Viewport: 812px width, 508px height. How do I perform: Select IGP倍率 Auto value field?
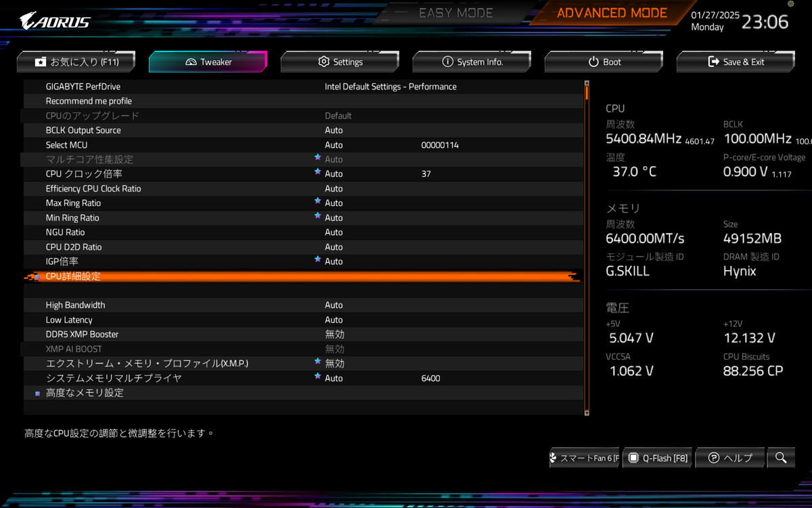click(334, 261)
